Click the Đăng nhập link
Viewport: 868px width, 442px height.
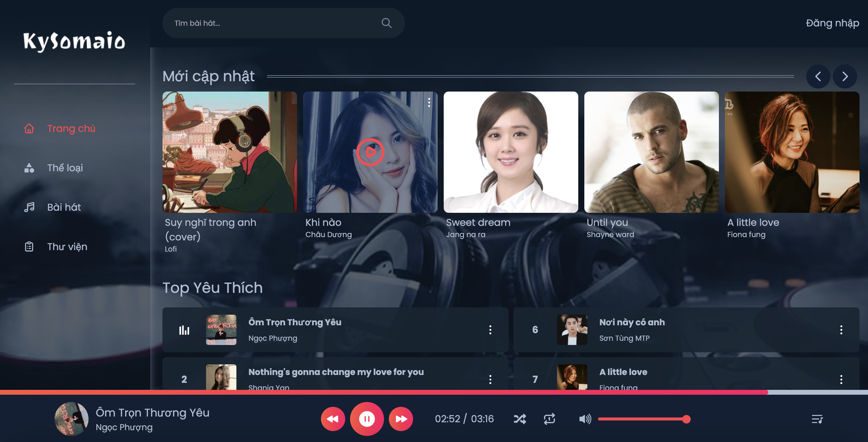tap(832, 23)
